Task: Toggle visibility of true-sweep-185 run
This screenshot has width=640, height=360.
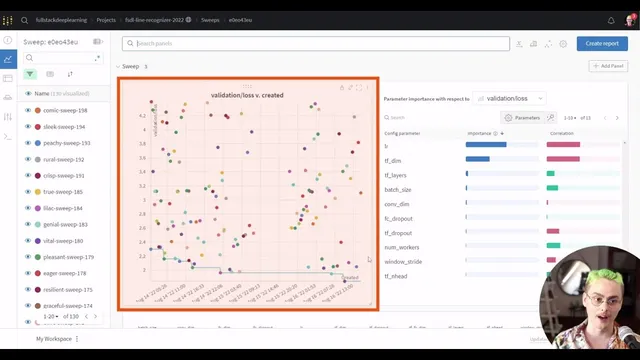Action: click(28, 191)
